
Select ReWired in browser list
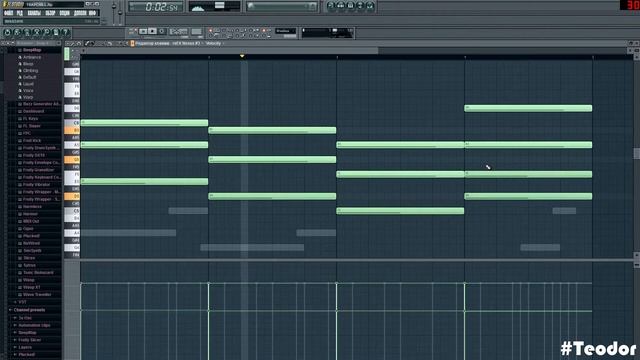pos(31,243)
